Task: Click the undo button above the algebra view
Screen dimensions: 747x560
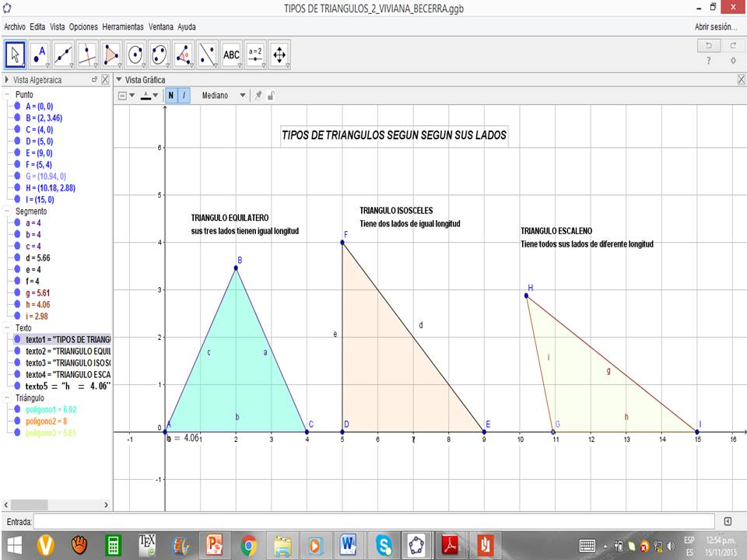Action: coord(709,45)
